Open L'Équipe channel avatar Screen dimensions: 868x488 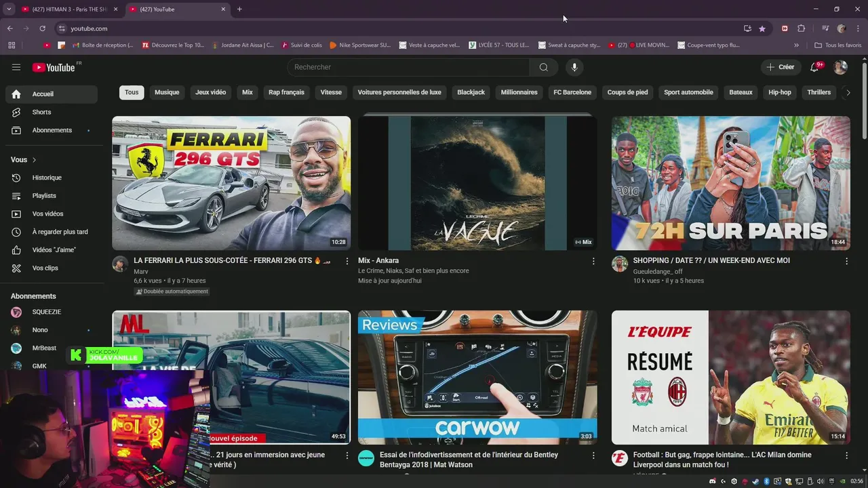pos(620,458)
